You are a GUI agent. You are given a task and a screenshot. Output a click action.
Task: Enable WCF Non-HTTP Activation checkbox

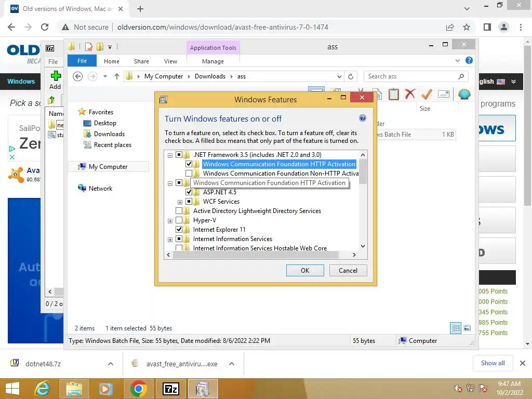pyautogui.click(x=189, y=174)
